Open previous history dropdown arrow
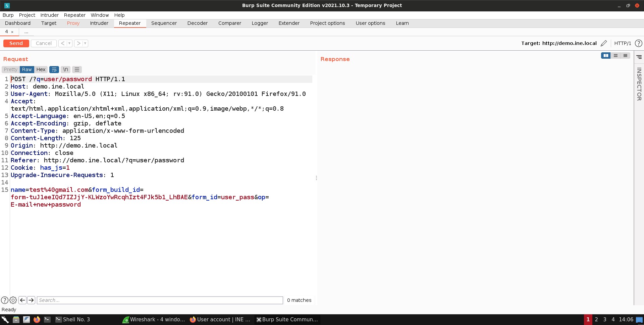644x325 pixels. [x=69, y=43]
